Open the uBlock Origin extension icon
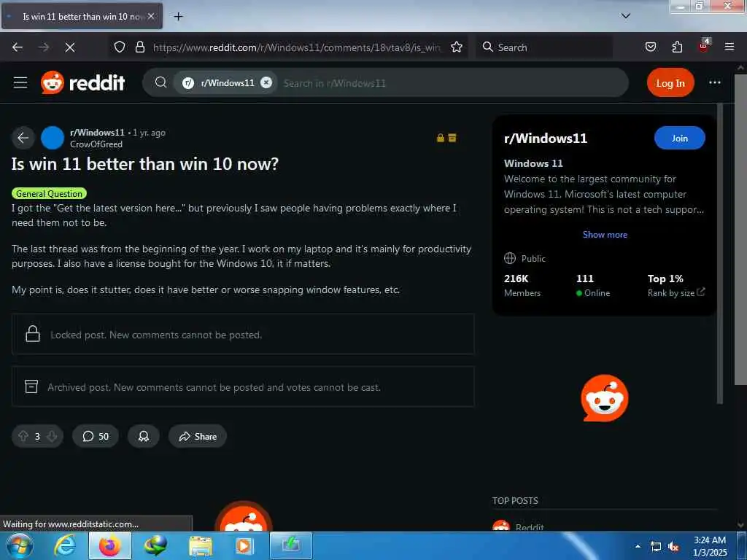 point(704,46)
